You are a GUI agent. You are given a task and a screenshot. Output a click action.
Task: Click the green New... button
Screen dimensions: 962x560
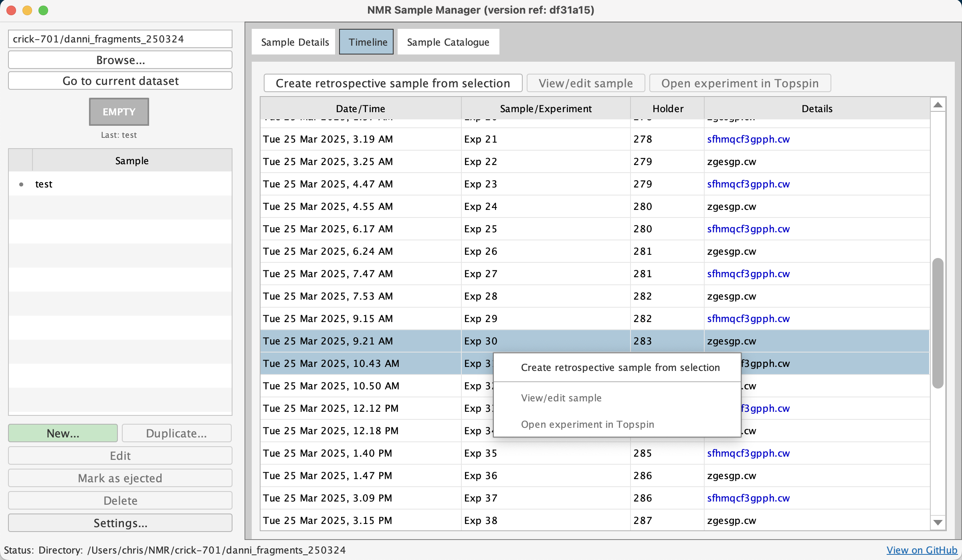(x=63, y=433)
